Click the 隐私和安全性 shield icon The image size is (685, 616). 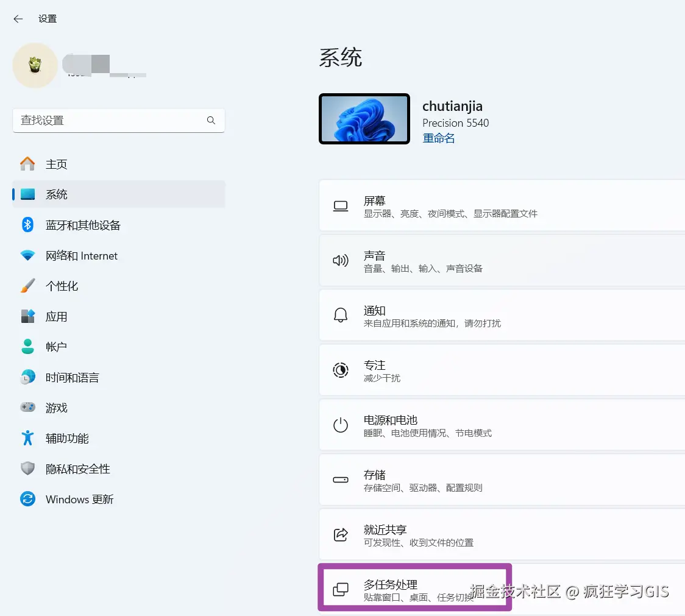click(27, 469)
